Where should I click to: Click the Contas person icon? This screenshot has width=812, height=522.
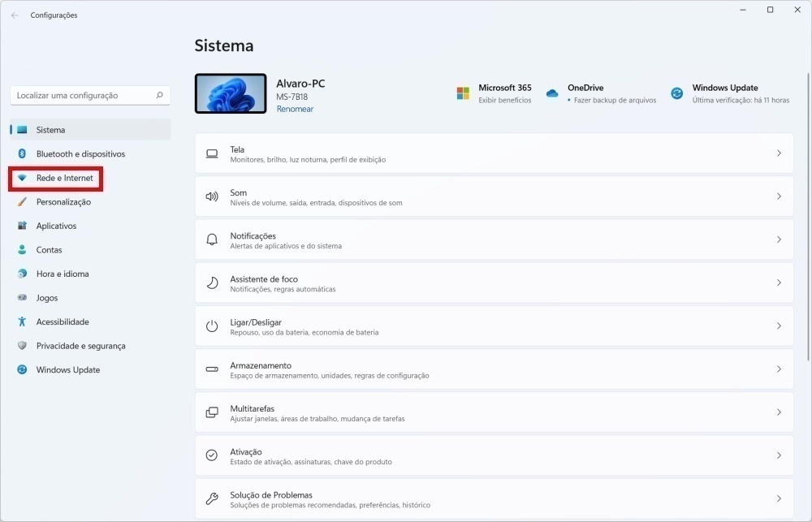22,249
